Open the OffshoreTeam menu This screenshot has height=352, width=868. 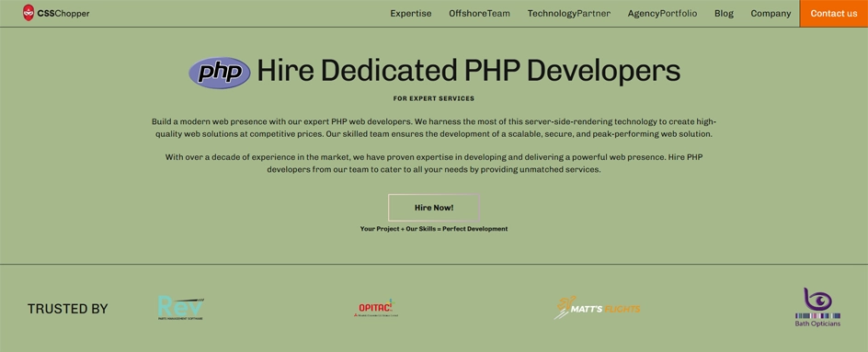[479, 13]
